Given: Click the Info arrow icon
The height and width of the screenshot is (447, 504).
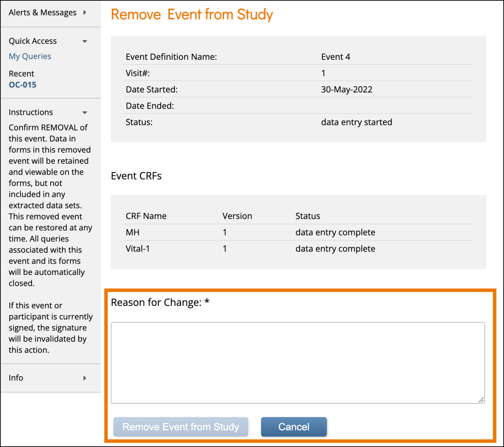Looking at the screenshot, I should pyautogui.click(x=85, y=378).
